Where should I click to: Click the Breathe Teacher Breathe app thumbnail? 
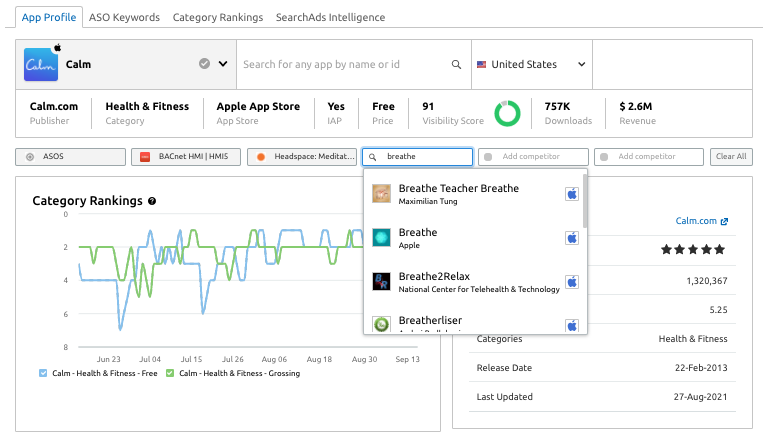point(382,194)
